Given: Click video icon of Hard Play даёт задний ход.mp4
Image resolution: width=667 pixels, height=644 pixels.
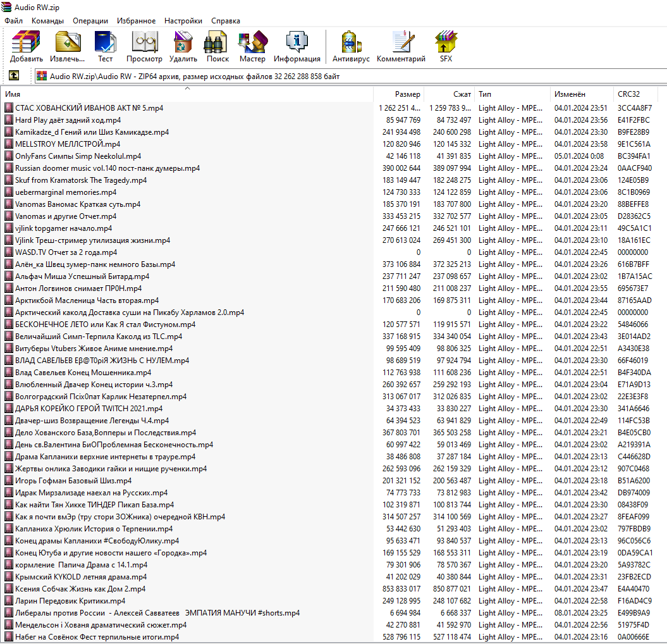Looking at the screenshot, I should [9, 120].
